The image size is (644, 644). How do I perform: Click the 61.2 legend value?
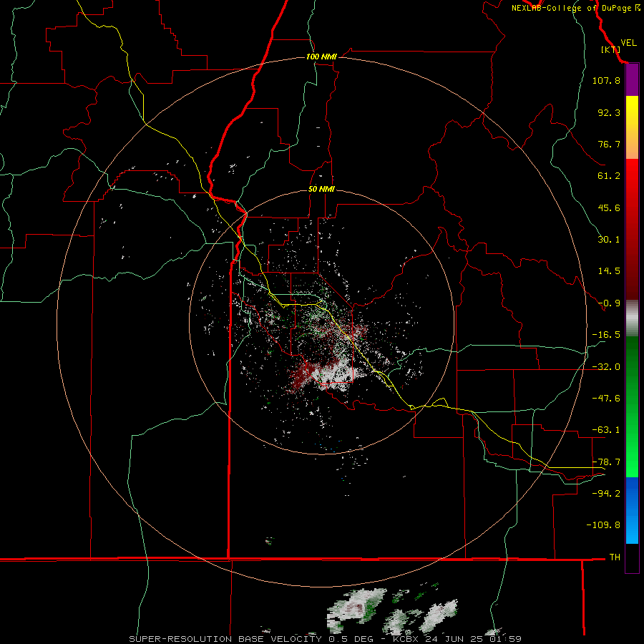tap(609, 176)
